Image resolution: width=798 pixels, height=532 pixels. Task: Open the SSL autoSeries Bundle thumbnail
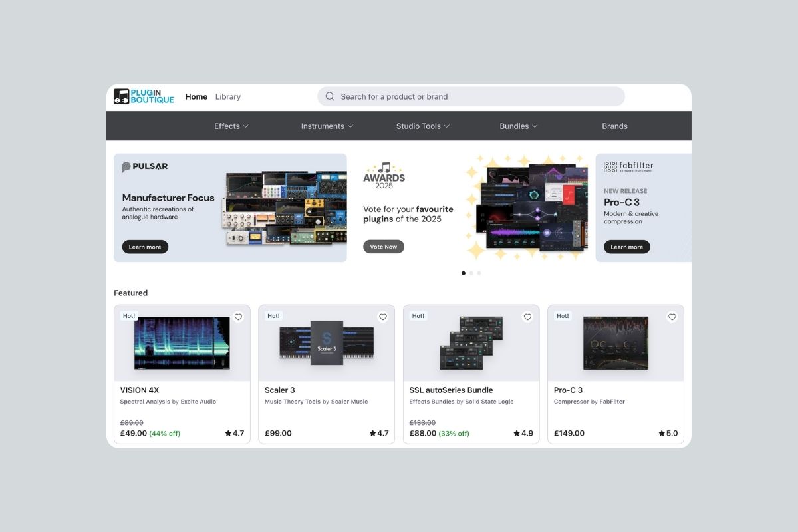471,343
